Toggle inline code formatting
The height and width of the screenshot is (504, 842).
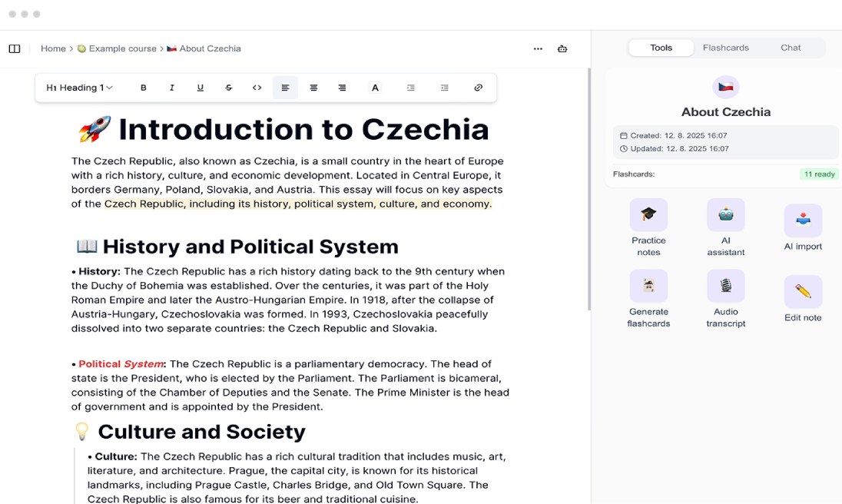(x=257, y=88)
